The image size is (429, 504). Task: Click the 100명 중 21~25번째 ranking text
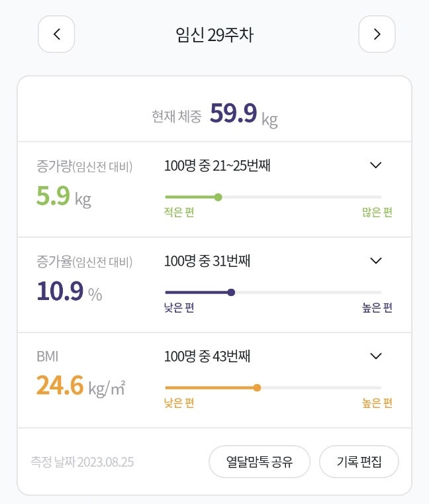coord(217,166)
